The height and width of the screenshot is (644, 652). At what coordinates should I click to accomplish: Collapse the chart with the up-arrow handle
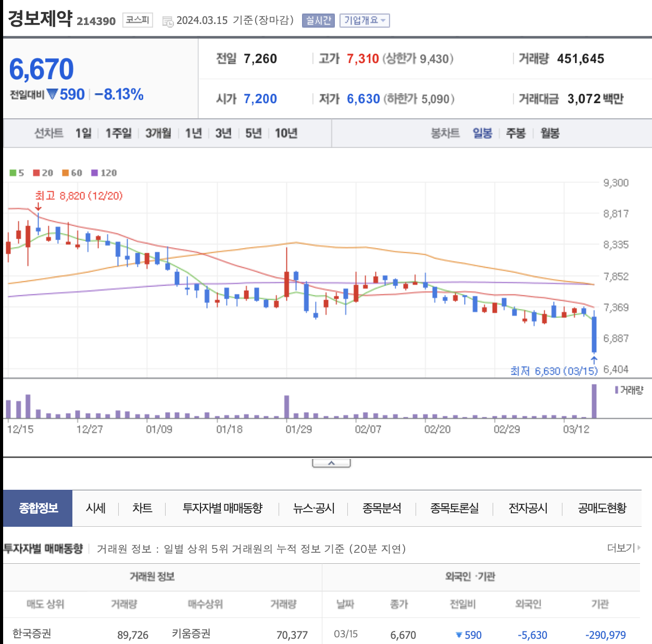(x=331, y=463)
